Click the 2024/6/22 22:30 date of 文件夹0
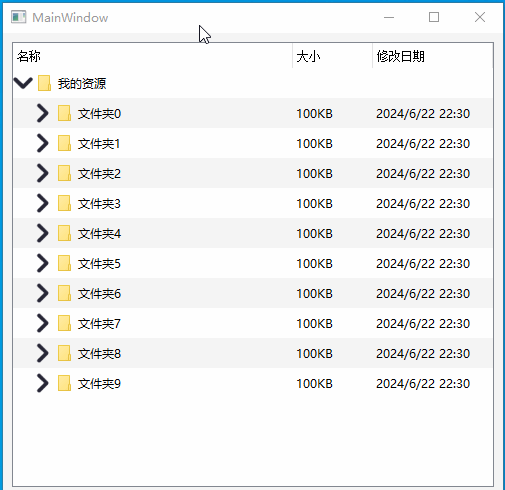Screen dimensions: 505x490 (x=423, y=114)
